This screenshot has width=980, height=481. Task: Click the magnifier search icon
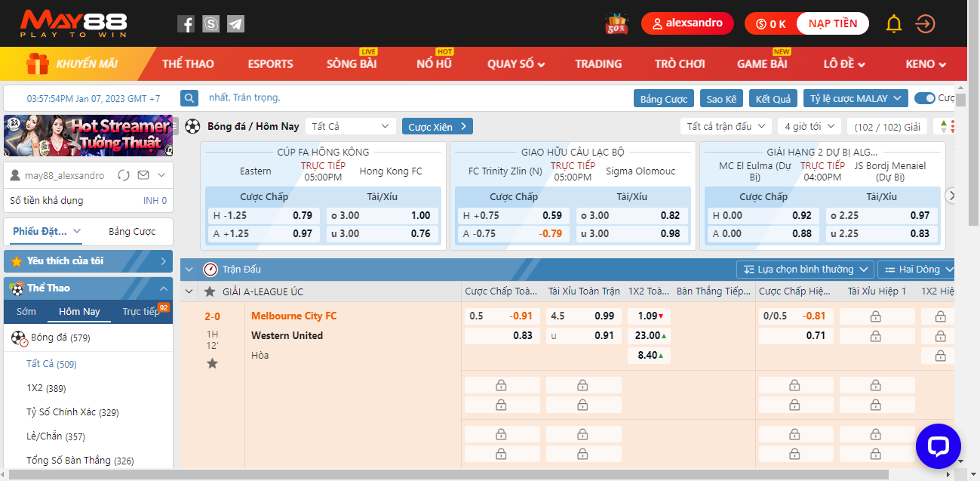[x=189, y=98]
